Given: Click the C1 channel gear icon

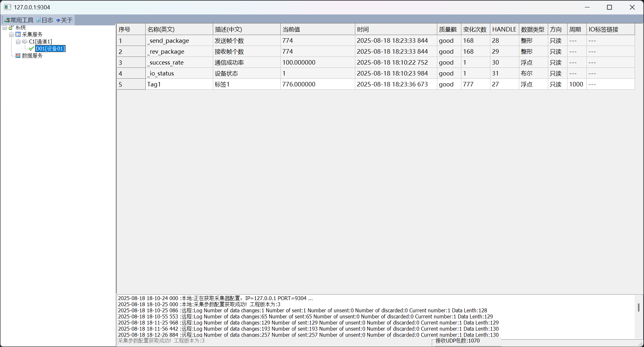Looking at the screenshot, I should [25, 41].
